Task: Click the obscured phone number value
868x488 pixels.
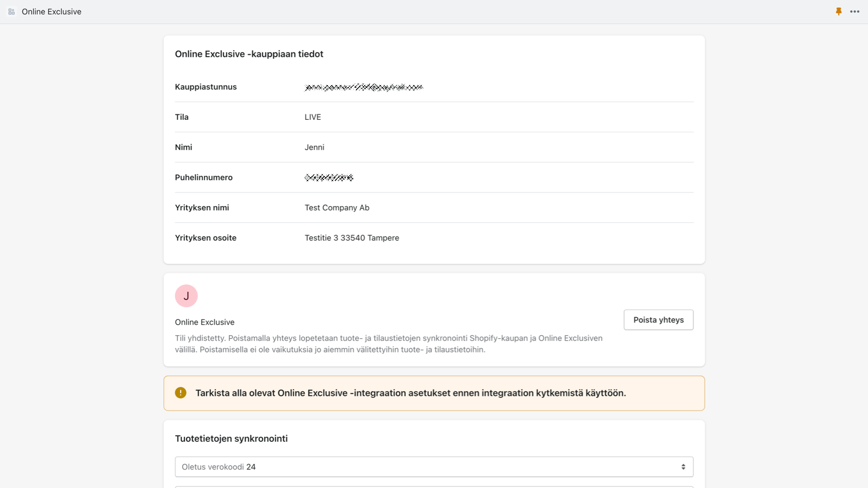Action: tap(329, 177)
